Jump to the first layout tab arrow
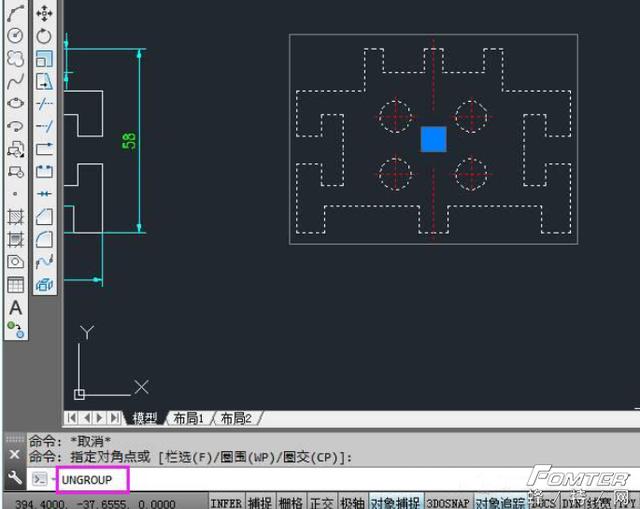 [72, 418]
